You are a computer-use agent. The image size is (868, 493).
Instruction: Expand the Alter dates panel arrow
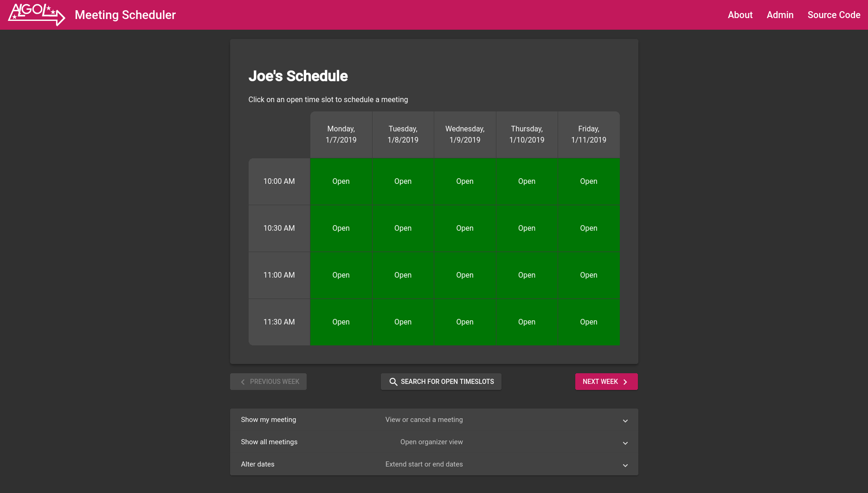tap(625, 465)
